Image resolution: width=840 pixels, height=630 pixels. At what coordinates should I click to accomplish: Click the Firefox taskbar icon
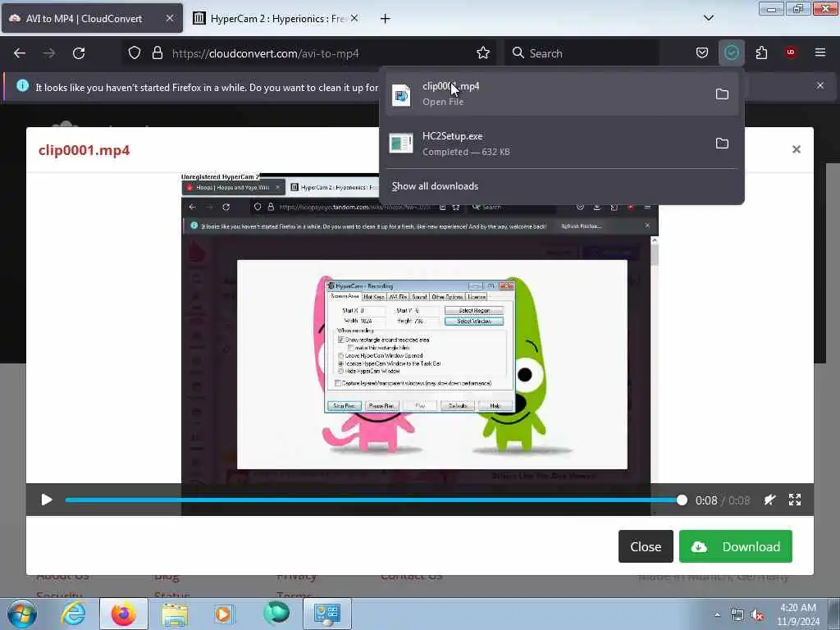pyautogui.click(x=124, y=614)
